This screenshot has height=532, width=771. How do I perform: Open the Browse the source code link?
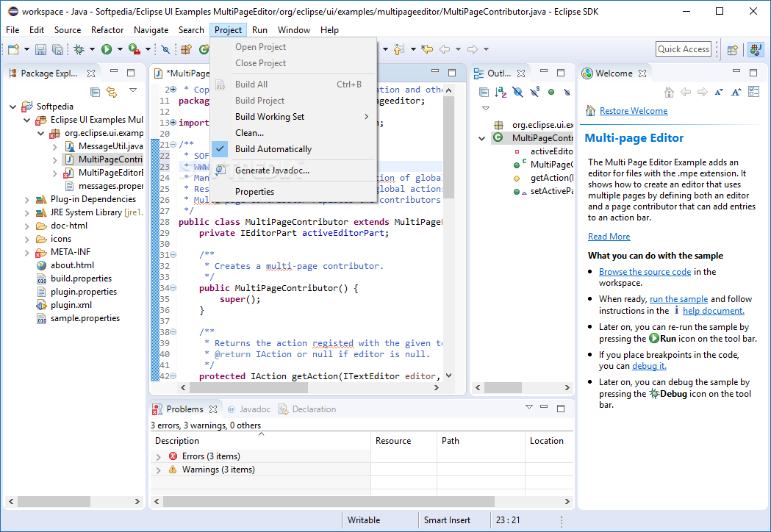tap(645, 272)
